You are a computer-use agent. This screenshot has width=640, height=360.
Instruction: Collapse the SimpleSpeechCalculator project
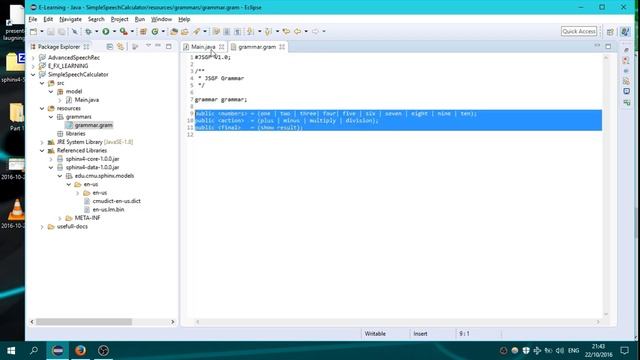click(33, 75)
